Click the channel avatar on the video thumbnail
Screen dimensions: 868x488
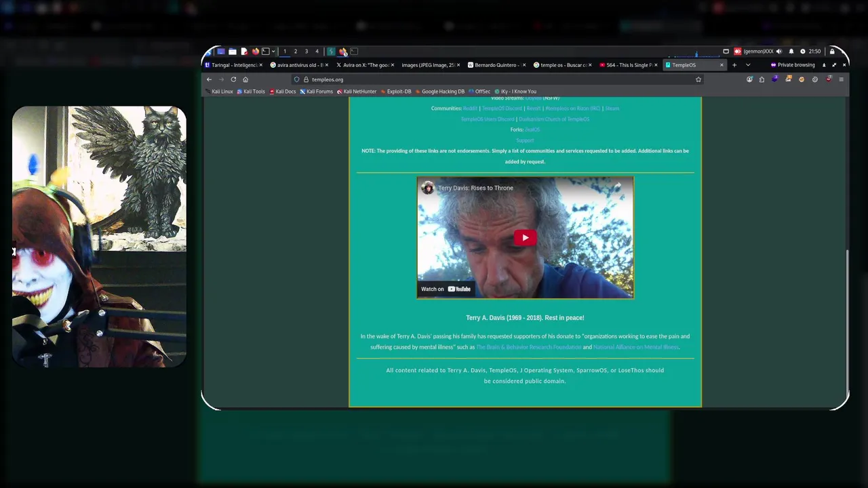point(427,188)
